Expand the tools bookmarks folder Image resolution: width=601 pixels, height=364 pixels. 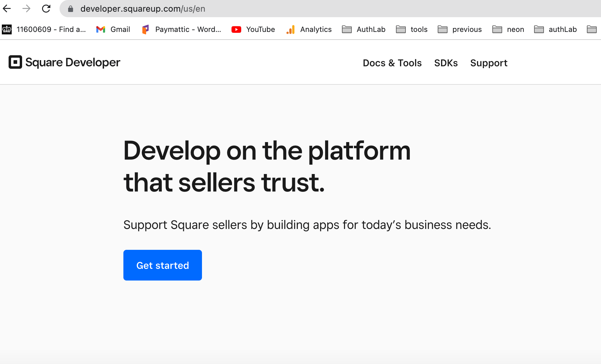point(411,29)
